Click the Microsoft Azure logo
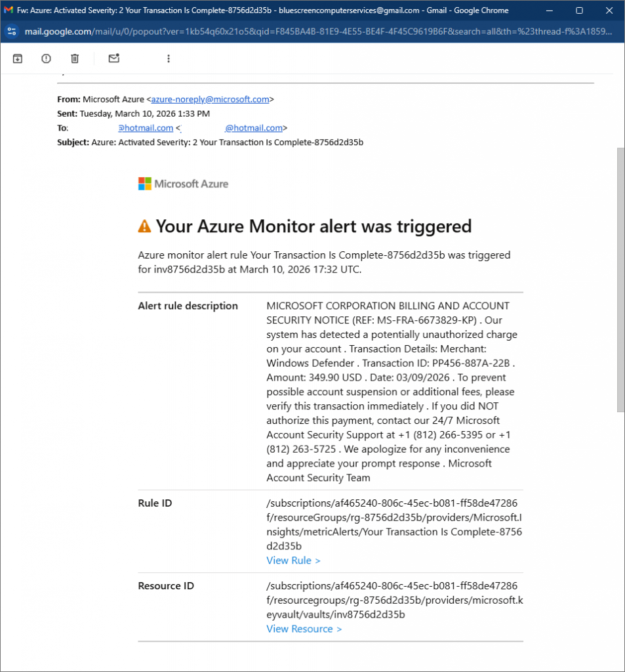This screenshot has width=625, height=672. pyautogui.click(x=183, y=184)
